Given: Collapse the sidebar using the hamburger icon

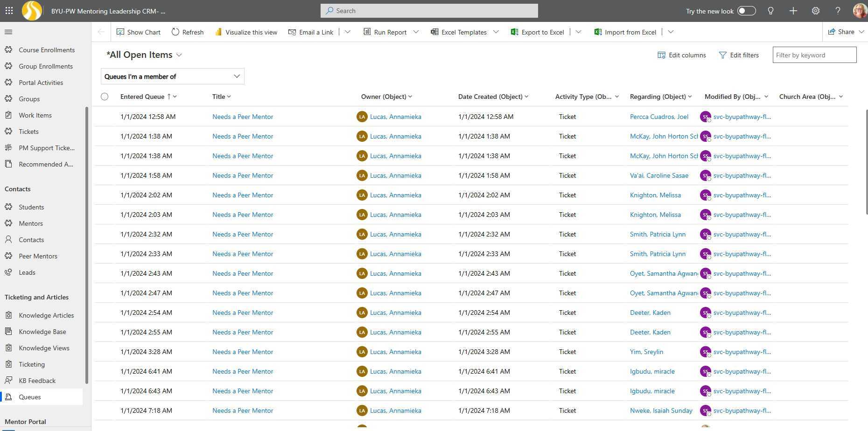Looking at the screenshot, I should (x=8, y=32).
